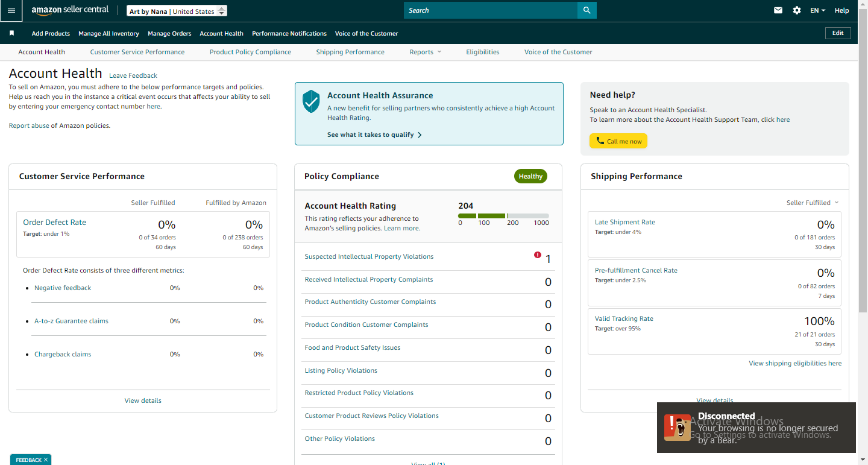Click into the Search input field
The width and height of the screenshot is (868, 465).
[x=491, y=10]
